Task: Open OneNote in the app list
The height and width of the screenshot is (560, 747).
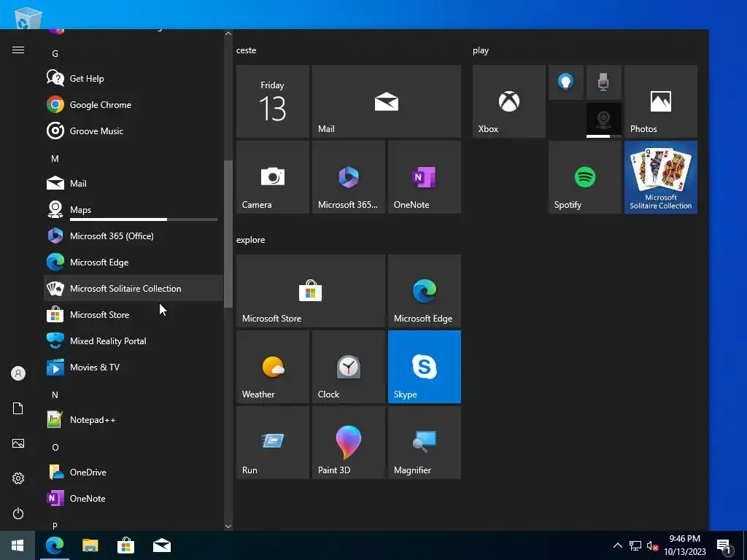Action: tap(133, 498)
